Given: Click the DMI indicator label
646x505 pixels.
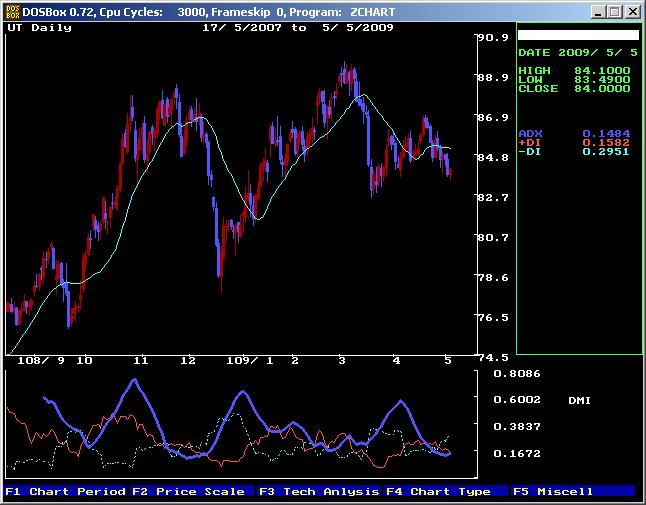Looking at the screenshot, I should (579, 400).
